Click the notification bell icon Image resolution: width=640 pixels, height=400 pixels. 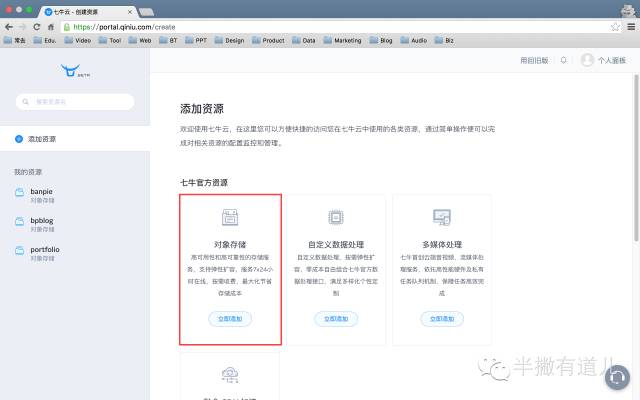564,60
